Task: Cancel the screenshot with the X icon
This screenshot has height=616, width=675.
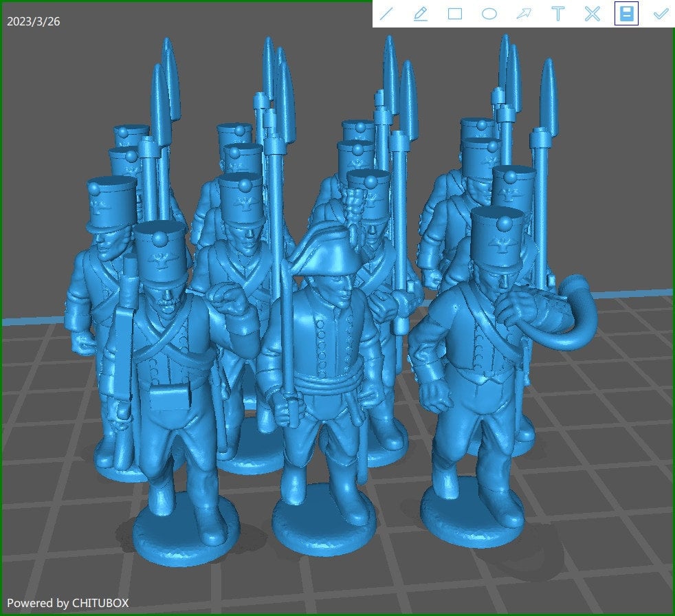Action: (x=593, y=14)
